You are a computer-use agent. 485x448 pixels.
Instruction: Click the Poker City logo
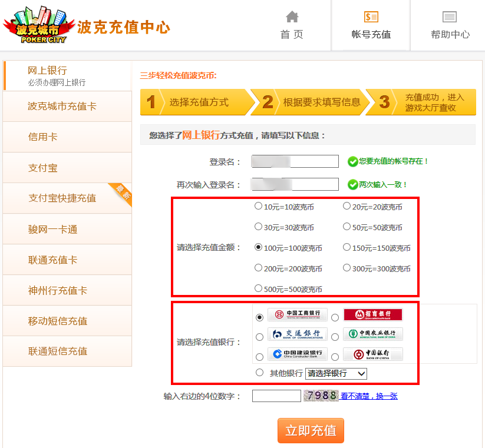(x=39, y=25)
